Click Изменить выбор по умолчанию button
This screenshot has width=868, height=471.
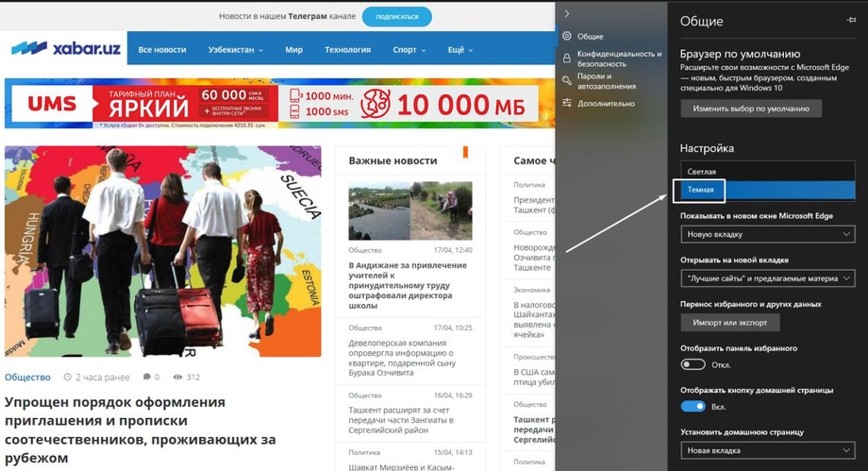[751, 109]
